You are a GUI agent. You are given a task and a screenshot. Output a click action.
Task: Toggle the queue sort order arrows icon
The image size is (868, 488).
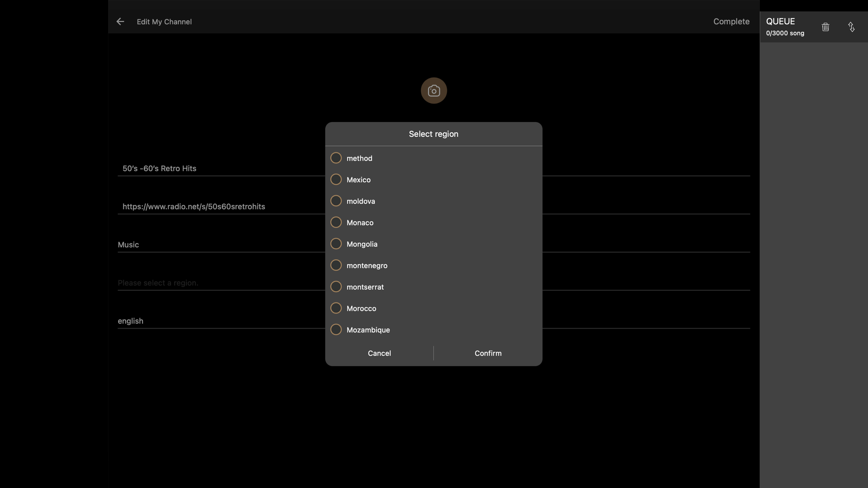(x=851, y=27)
